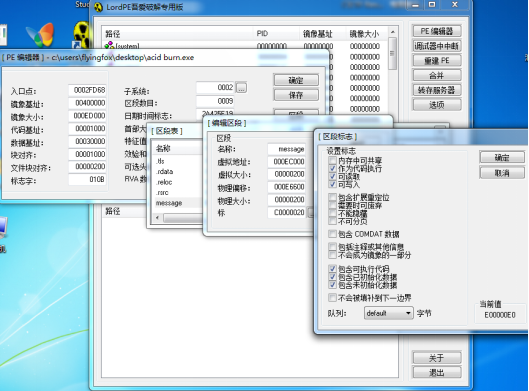Open the 队列 default dropdown
529x391 pixels.
coord(389,313)
